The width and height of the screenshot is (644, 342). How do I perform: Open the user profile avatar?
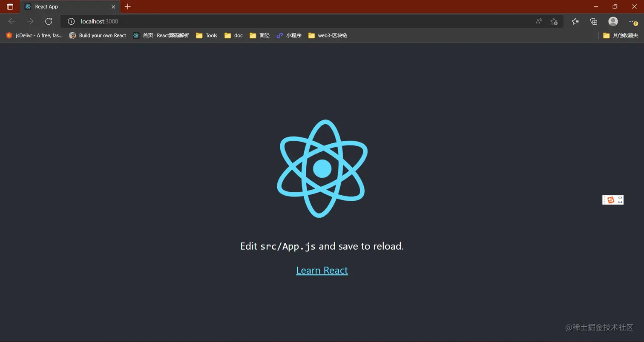(613, 21)
